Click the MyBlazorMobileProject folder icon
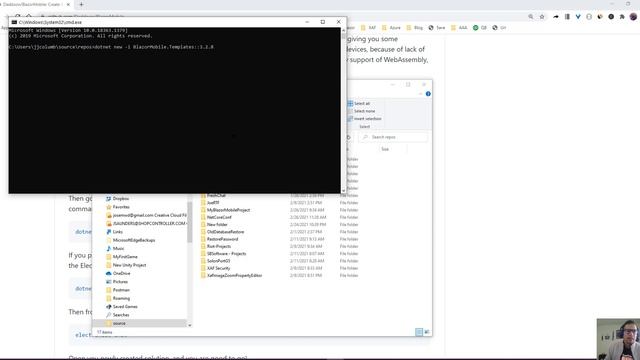The height and width of the screenshot is (360, 640). click(x=203, y=210)
